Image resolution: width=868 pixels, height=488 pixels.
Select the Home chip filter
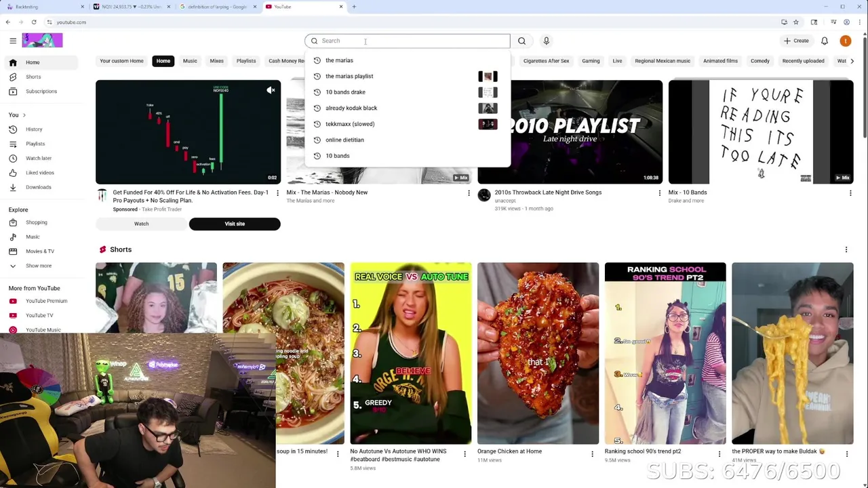(163, 61)
